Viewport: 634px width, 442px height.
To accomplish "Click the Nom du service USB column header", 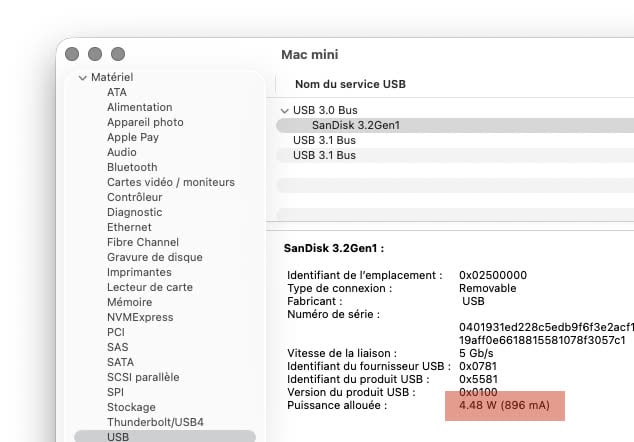I will point(350,84).
